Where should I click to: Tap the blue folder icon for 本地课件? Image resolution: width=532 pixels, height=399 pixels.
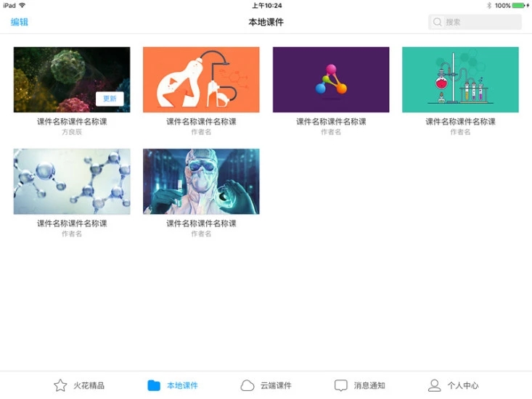[154, 385]
